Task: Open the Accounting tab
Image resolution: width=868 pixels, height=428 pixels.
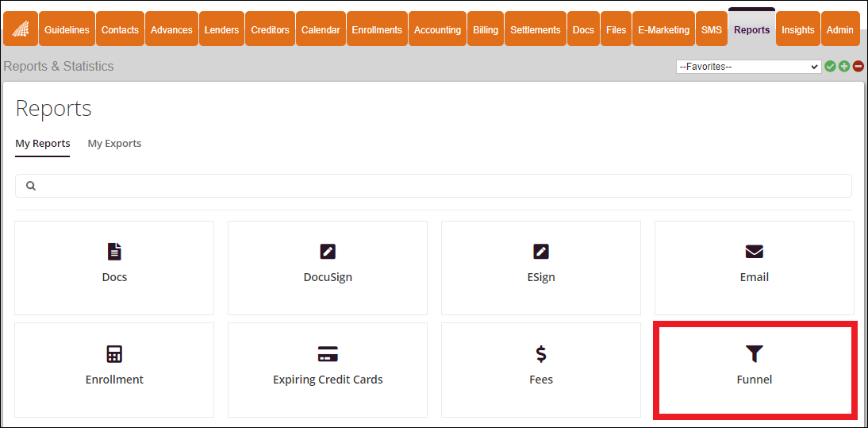Action: pyautogui.click(x=437, y=29)
